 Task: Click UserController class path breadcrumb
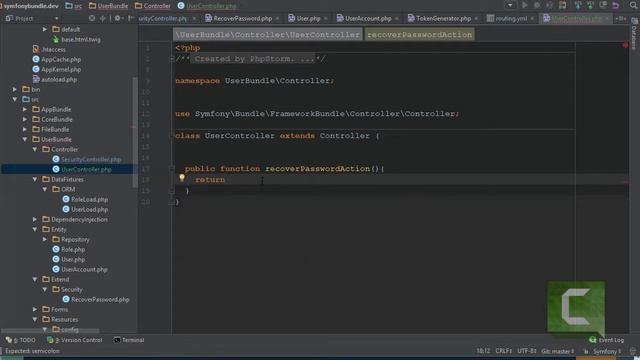tap(267, 35)
